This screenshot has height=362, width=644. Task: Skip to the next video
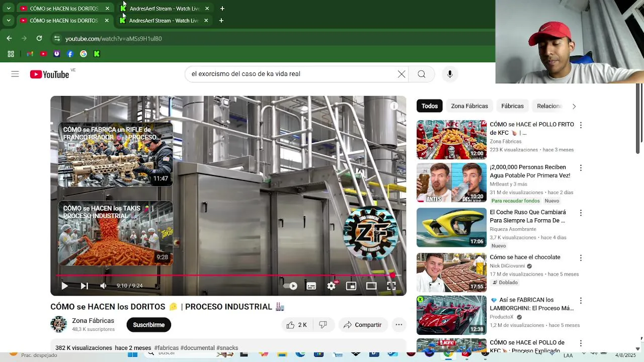coord(84,286)
